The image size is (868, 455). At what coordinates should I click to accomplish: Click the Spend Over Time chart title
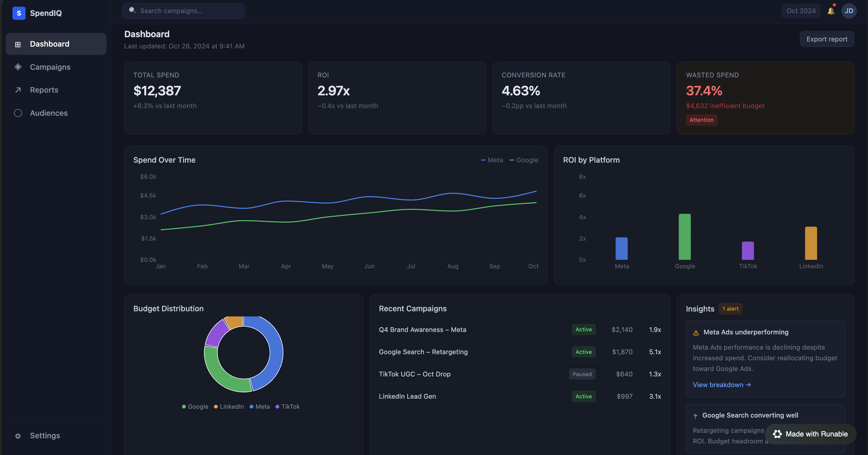(x=164, y=160)
